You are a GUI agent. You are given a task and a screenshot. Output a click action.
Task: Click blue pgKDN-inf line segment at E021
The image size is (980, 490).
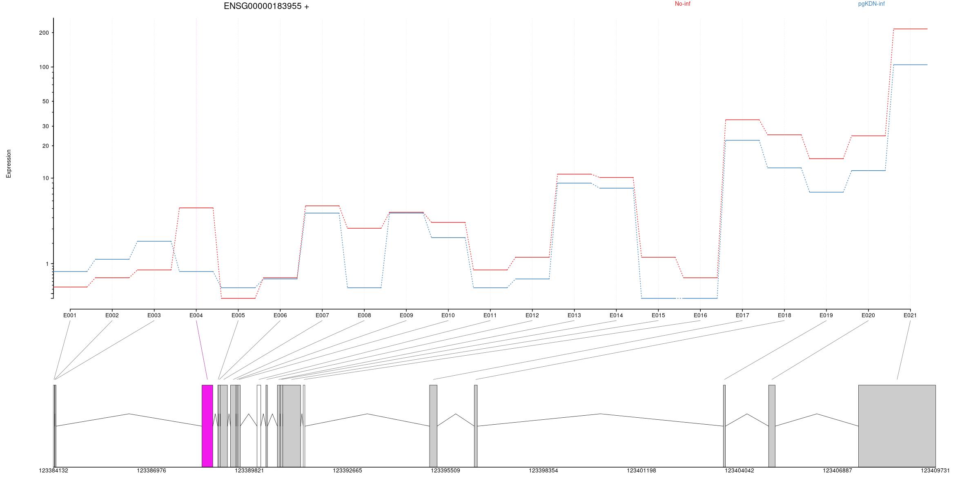point(910,65)
